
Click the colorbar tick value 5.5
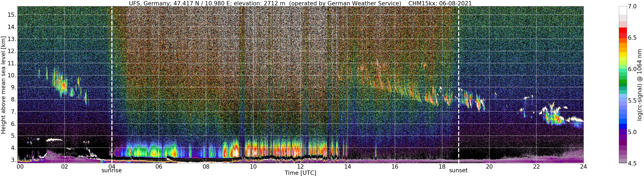click(632, 101)
